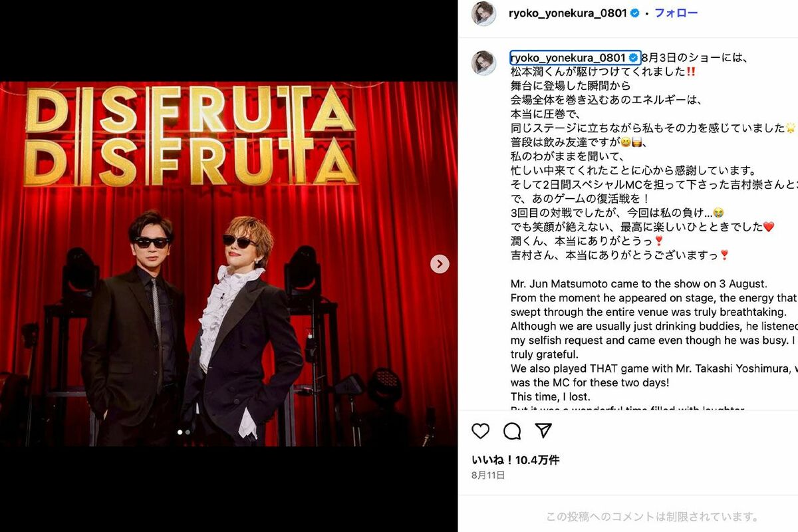Viewport: 798px width, 532px height.
Task: Like the post with the heart icon
Action: tap(480, 431)
